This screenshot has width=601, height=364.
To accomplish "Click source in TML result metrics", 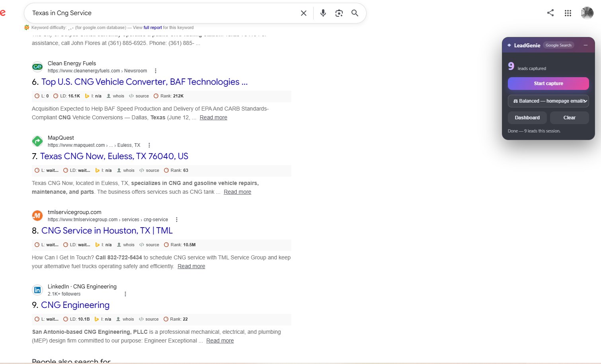I will [x=149, y=245].
